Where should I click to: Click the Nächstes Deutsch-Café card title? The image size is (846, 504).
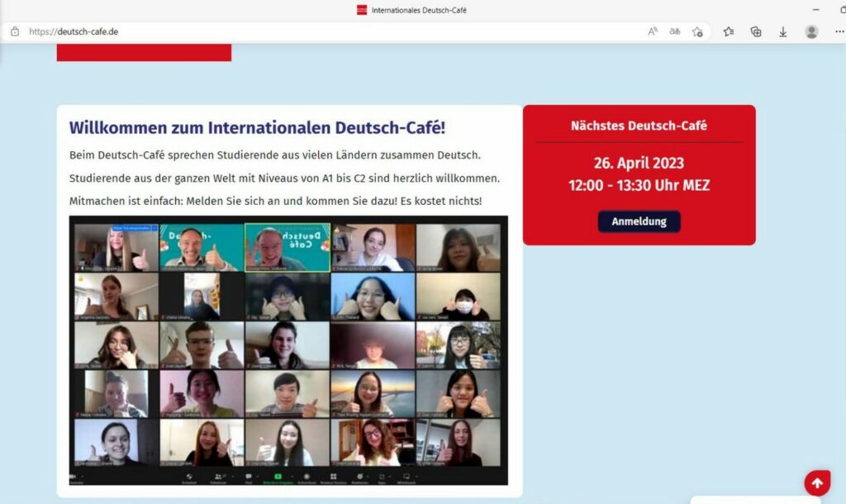tap(639, 126)
